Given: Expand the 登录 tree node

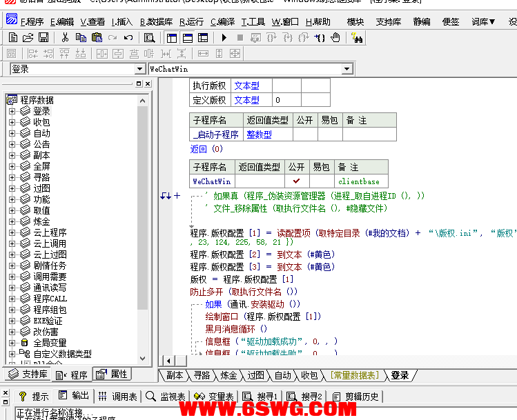Looking at the screenshot, I should click(12, 111).
